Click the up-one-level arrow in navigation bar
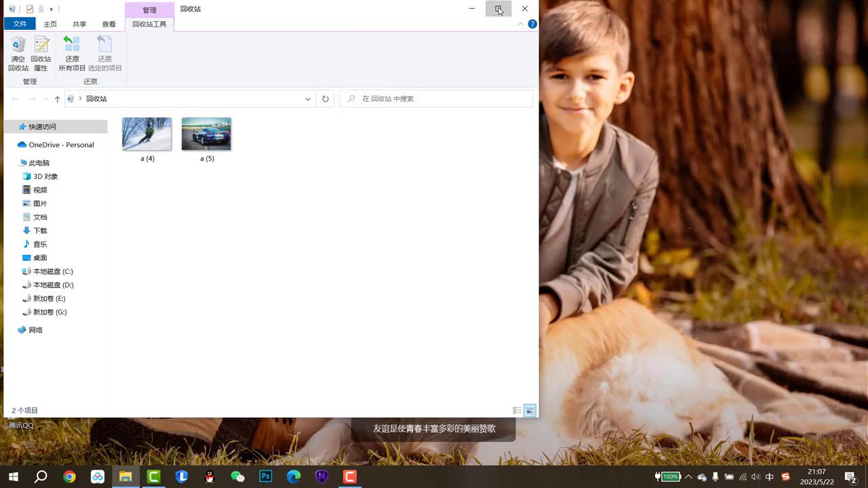Viewport: 868px width, 488px height. [x=57, y=99]
